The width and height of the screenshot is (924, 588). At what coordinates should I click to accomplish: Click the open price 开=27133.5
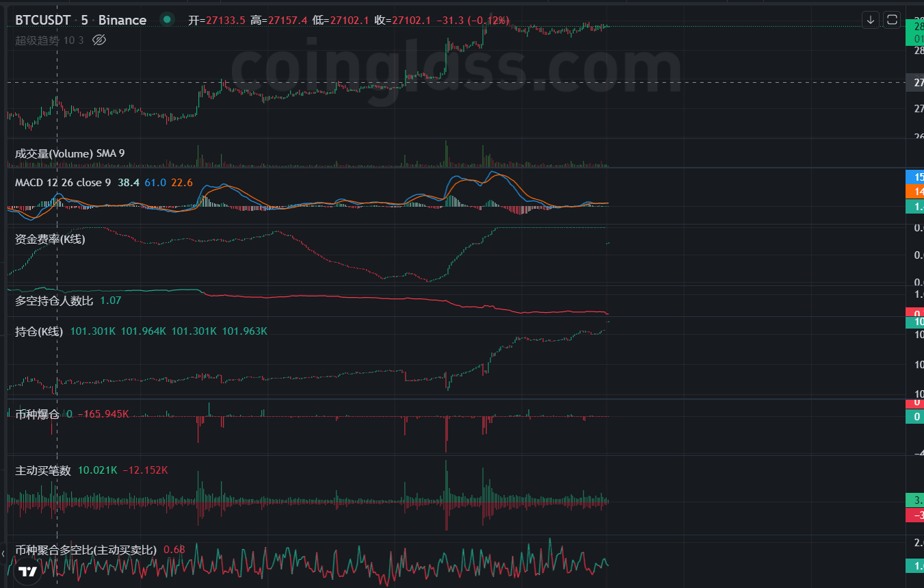click(217, 20)
